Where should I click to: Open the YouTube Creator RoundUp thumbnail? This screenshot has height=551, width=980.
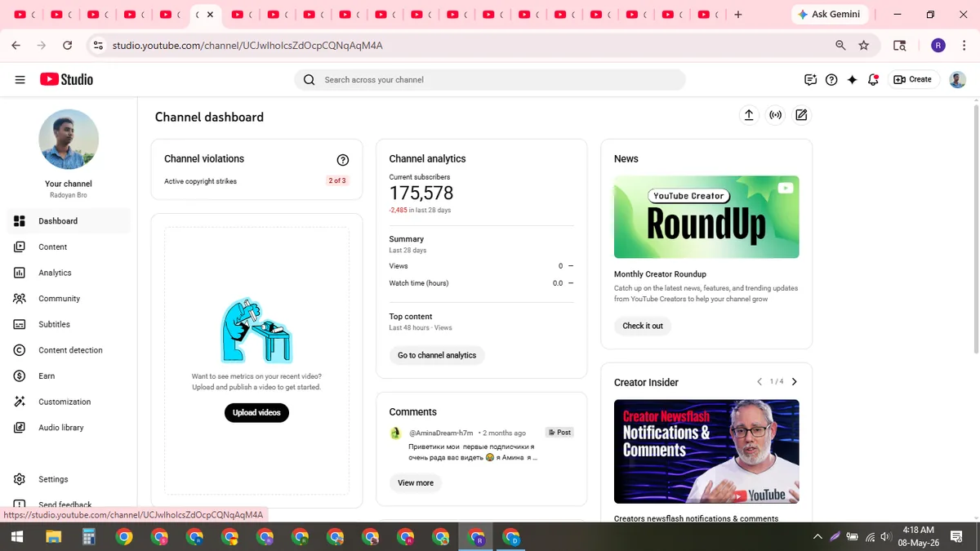[706, 217]
